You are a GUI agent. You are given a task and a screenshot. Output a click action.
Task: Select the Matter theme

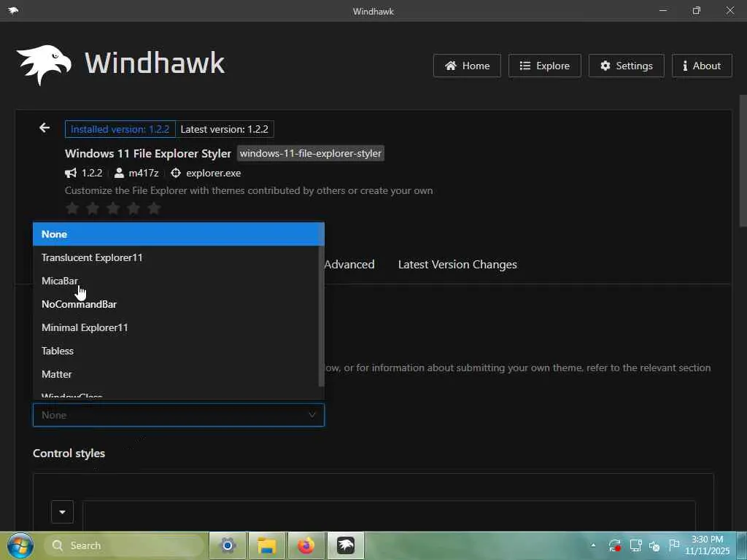pos(175,374)
